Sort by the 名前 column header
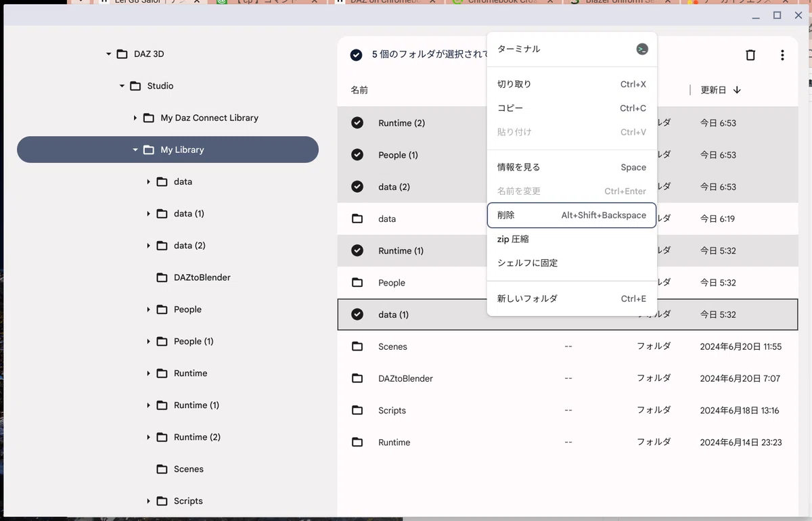 [x=359, y=90]
